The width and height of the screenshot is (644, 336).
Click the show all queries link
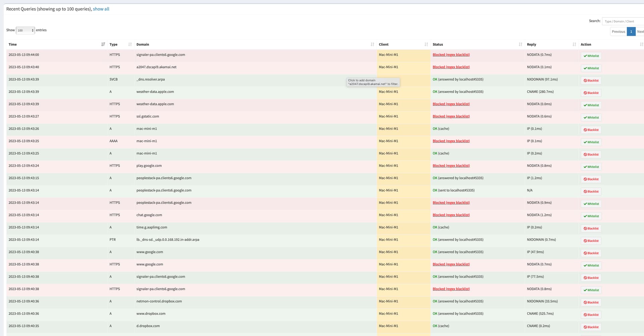click(101, 9)
